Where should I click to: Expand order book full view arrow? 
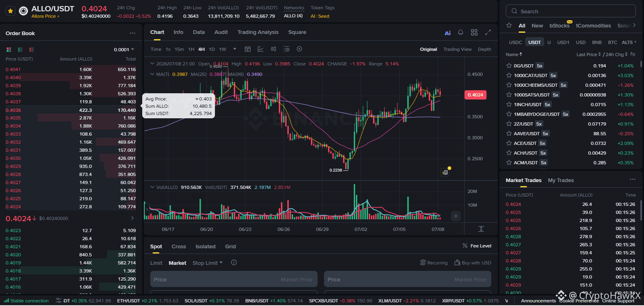(133, 218)
